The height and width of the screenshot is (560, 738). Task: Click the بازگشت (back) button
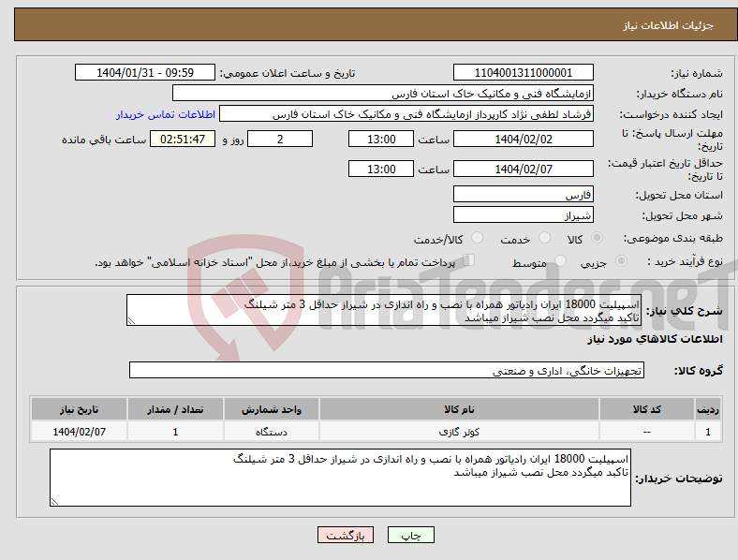tap(346, 535)
